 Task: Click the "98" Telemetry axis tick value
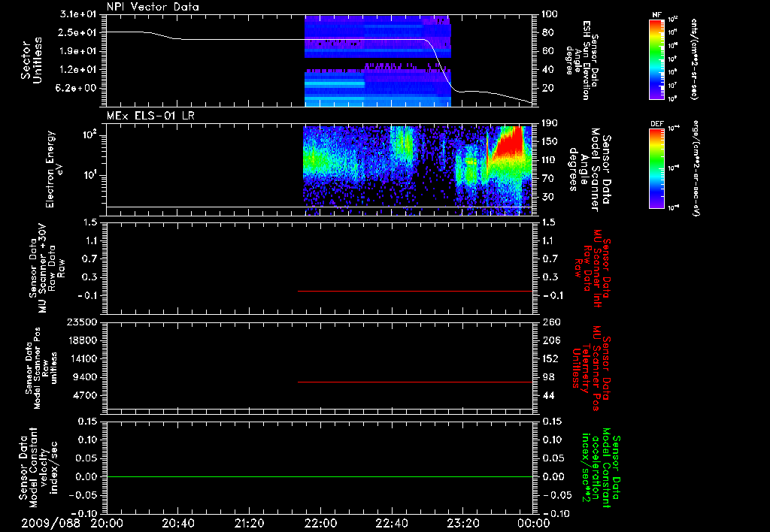[547, 377]
